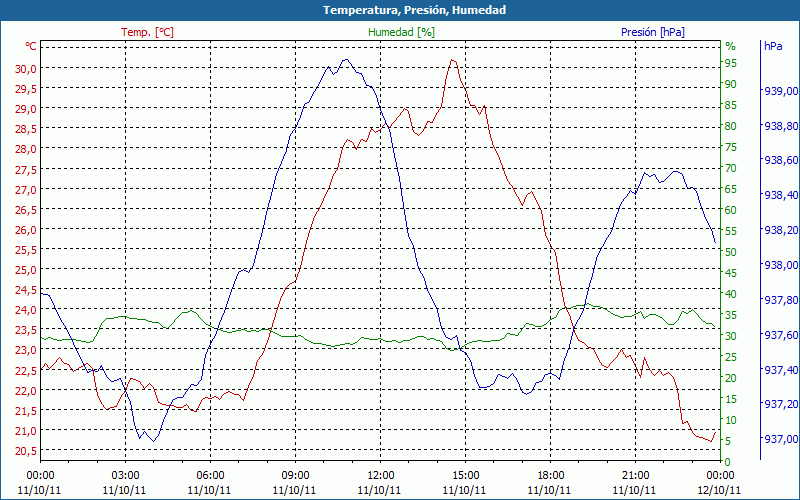Click the 21,0 temperature axis value
Image resolution: width=800 pixels, height=500 pixels.
point(26,431)
